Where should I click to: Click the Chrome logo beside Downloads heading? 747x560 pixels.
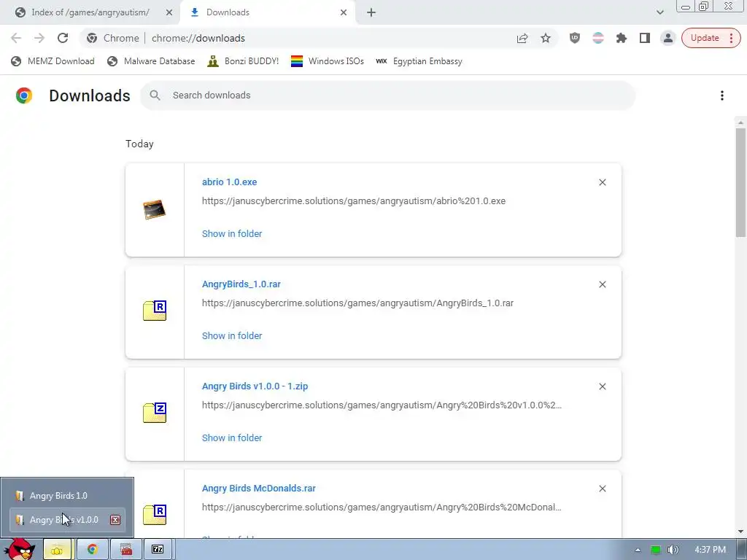click(24, 96)
